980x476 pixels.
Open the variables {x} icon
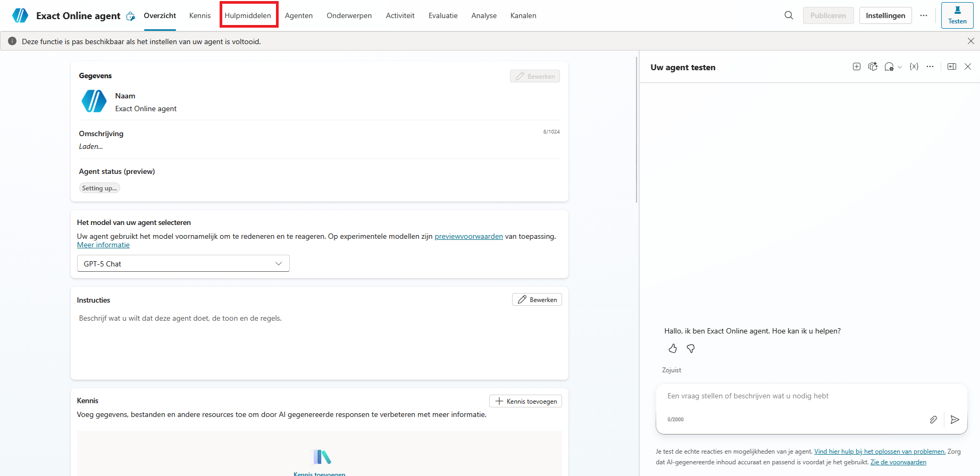[x=914, y=66]
